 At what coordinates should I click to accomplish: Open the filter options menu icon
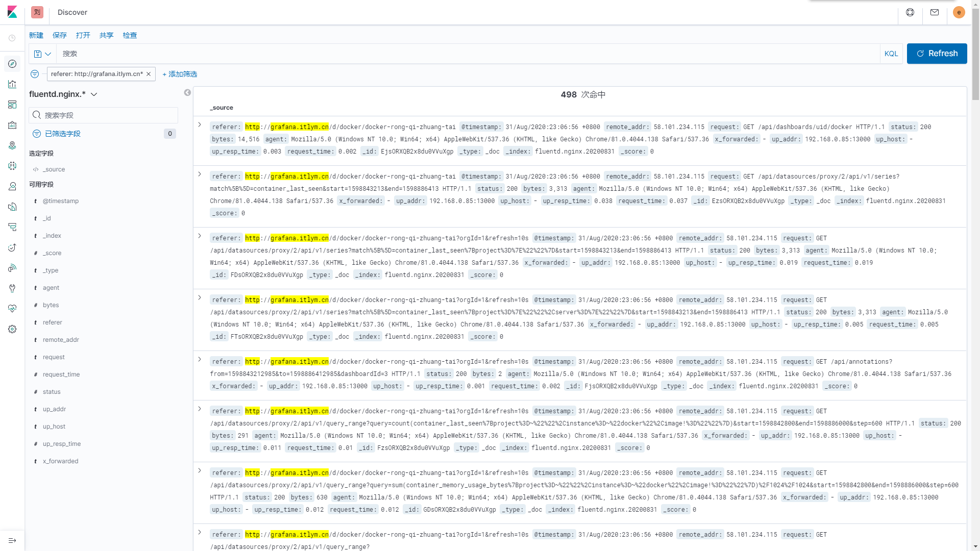35,74
